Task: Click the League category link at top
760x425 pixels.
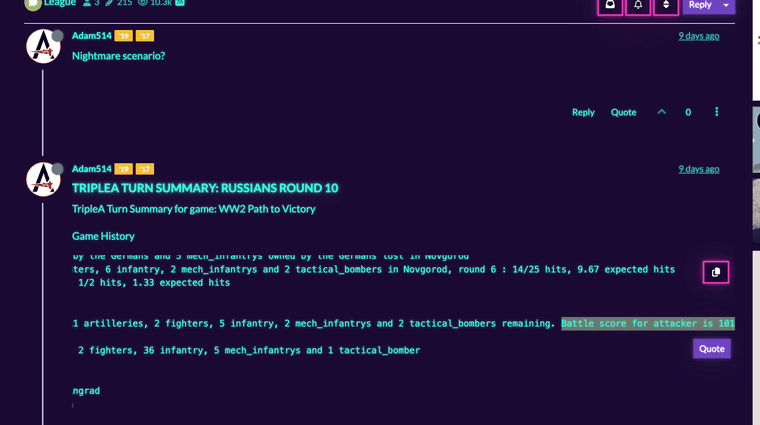Action: pos(59,2)
